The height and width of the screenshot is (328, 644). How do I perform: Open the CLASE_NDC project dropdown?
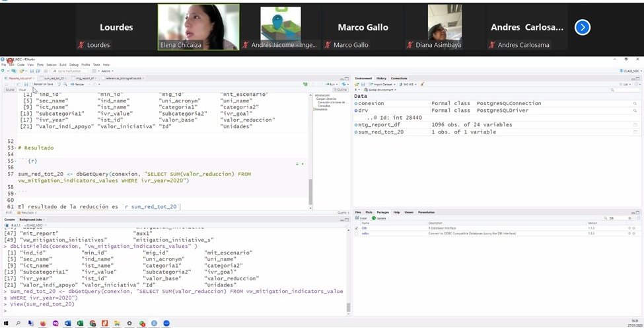(x=630, y=71)
